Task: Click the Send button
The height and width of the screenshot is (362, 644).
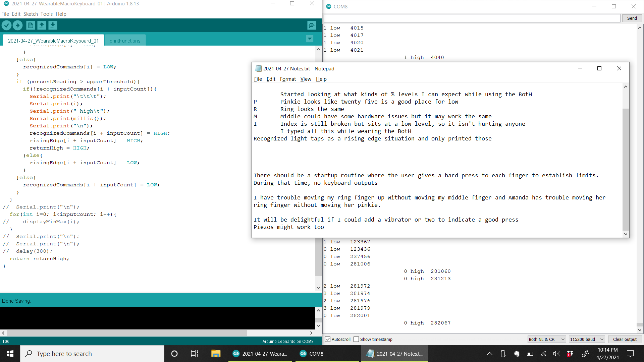Action: [632, 18]
